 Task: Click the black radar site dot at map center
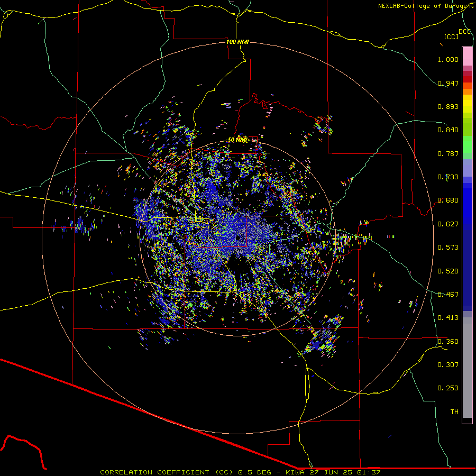pos(238,238)
